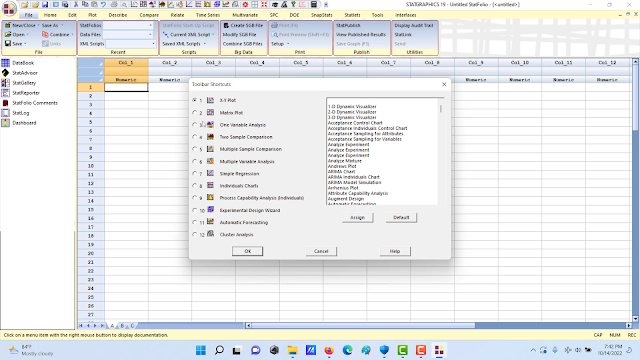640x360 pixels.
Task: Click the Save floppy icon in quick toolbar
Action: click(45, 4)
